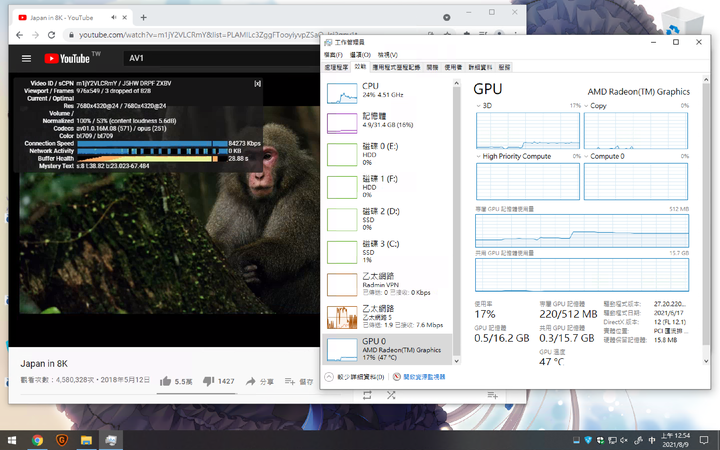Toggle playlist shuffle icon
The width and height of the screenshot is (720, 450).
[391, 395]
